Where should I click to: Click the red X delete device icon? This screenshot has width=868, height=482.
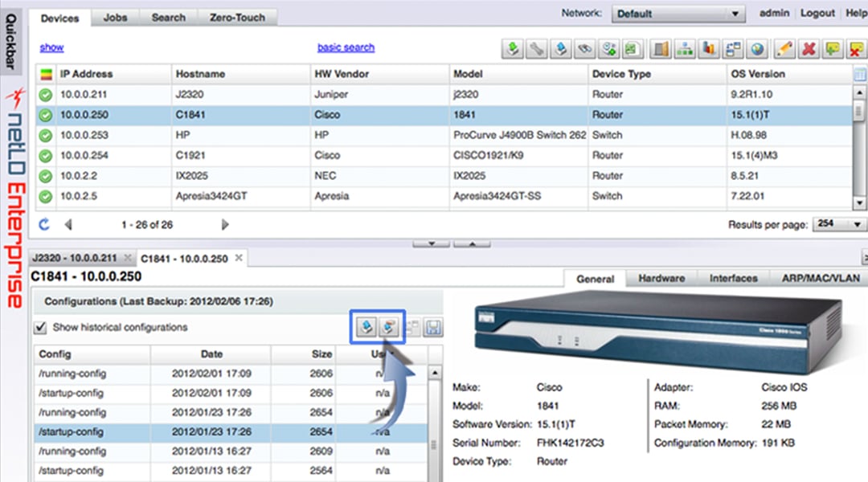[809, 49]
